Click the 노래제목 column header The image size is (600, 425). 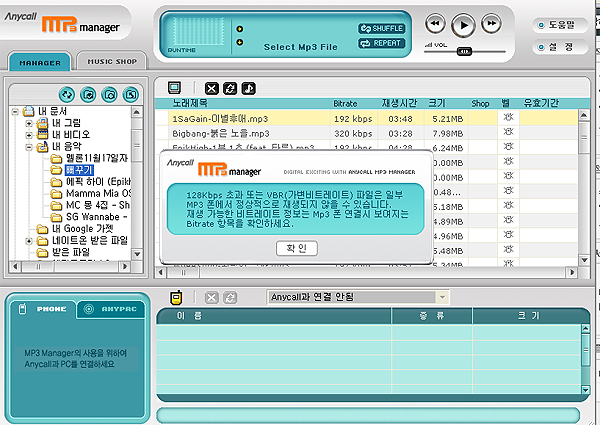[x=190, y=103]
